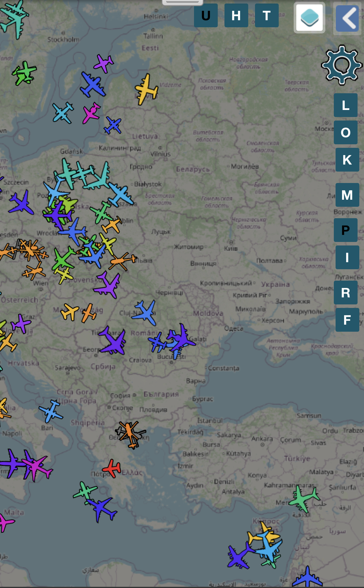Select the green aircraft near Mersin Turkey
Screen dimensions: 364x588
point(304,499)
